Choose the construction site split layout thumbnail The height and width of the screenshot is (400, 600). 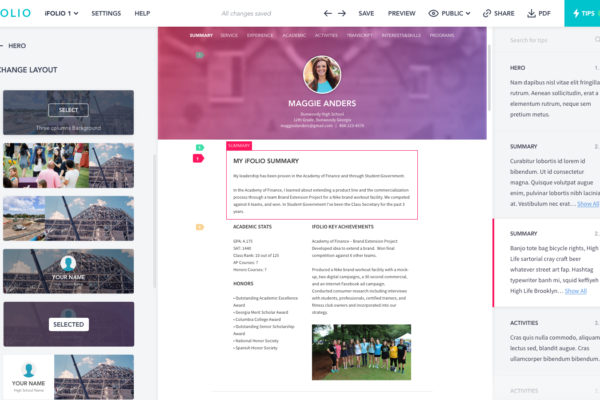(68, 218)
